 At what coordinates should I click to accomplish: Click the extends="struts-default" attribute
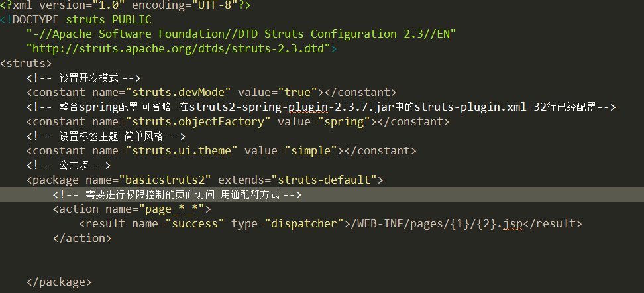point(297,180)
